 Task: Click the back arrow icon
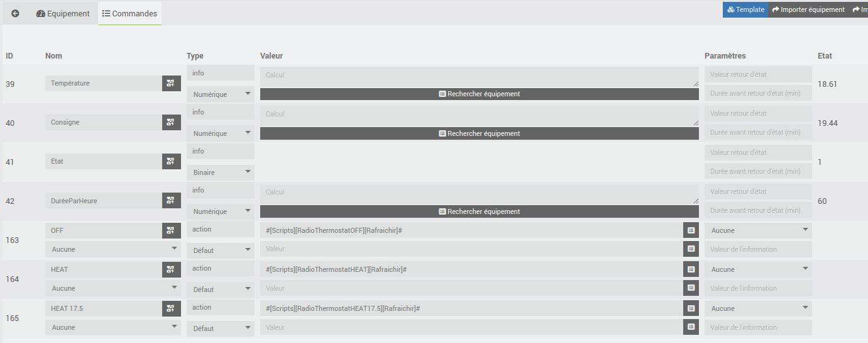[x=15, y=13]
